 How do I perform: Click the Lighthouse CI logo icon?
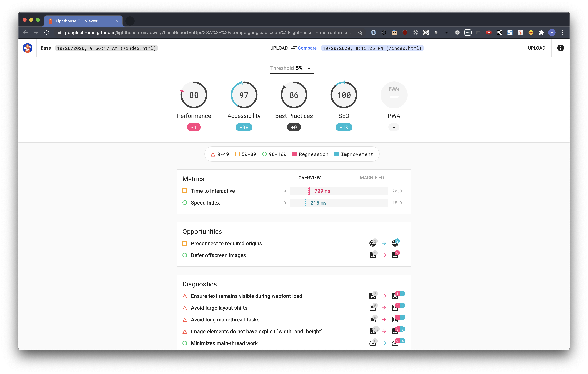click(x=27, y=48)
